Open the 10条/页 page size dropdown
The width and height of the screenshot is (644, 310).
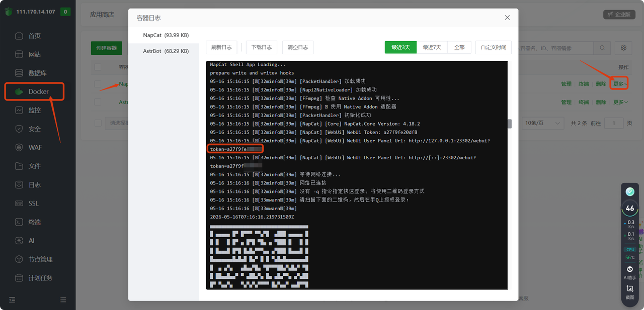pos(543,123)
